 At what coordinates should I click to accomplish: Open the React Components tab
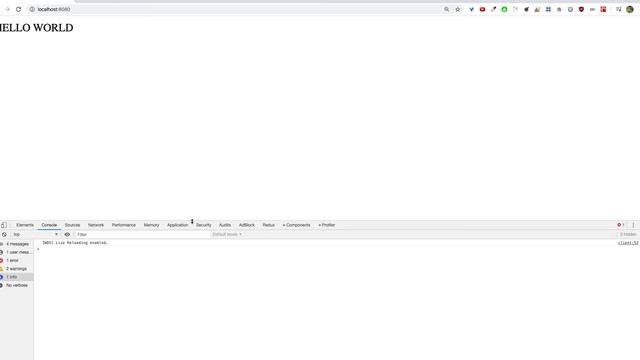[x=297, y=225]
